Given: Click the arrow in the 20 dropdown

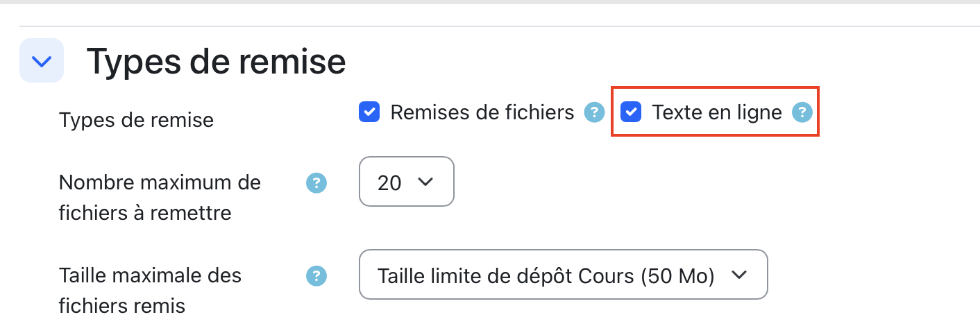Looking at the screenshot, I should [x=425, y=182].
